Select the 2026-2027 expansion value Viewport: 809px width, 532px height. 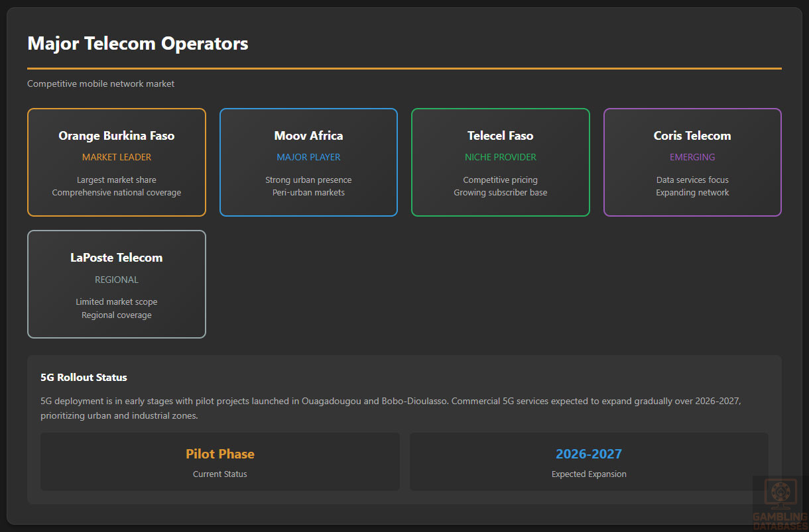pos(589,454)
